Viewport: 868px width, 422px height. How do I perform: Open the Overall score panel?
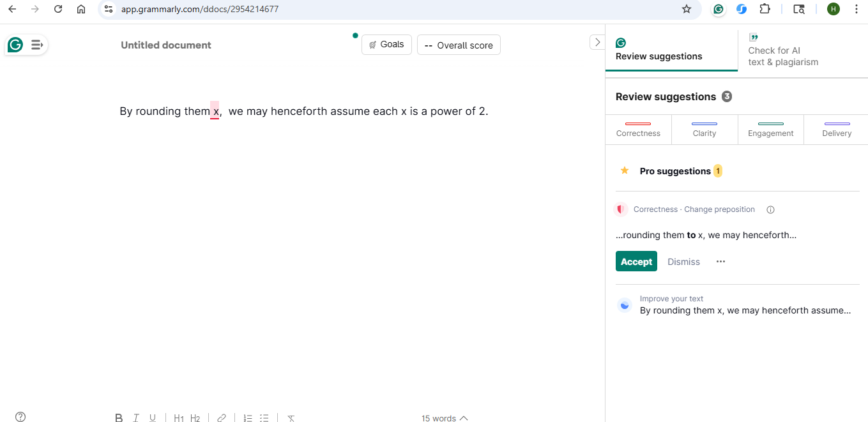click(x=459, y=45)
